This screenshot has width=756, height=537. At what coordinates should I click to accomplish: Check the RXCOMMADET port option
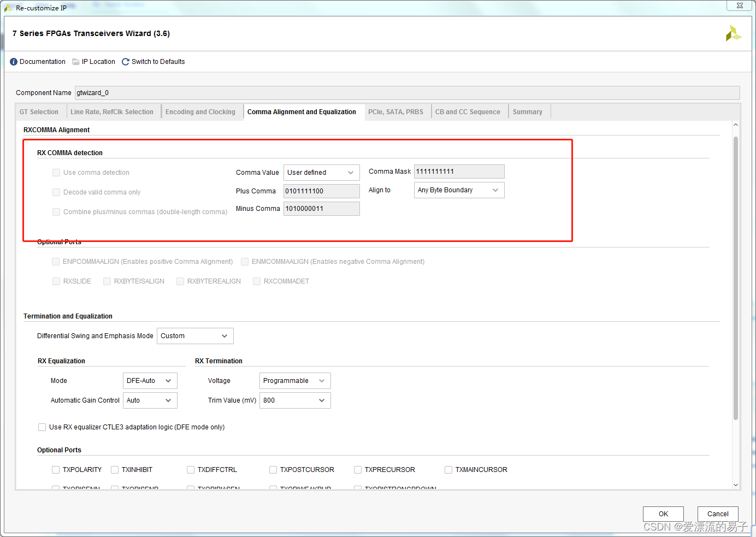(x=257, y=281)
